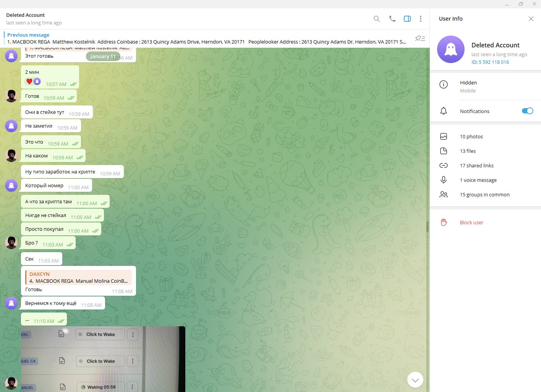Click the voice message microphone icon
Viewport: 541px width, 392px height.
click(444, 180)
